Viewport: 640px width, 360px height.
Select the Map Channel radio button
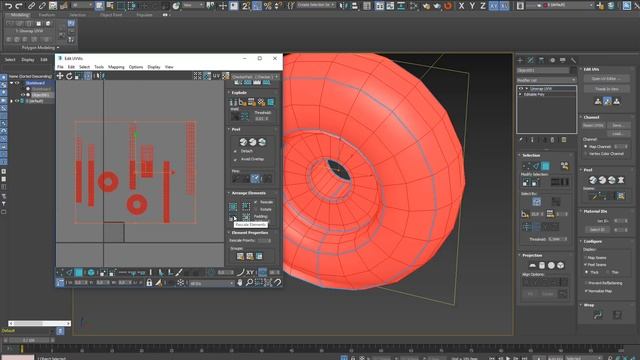pyautogui.click(x=586, y=147)
